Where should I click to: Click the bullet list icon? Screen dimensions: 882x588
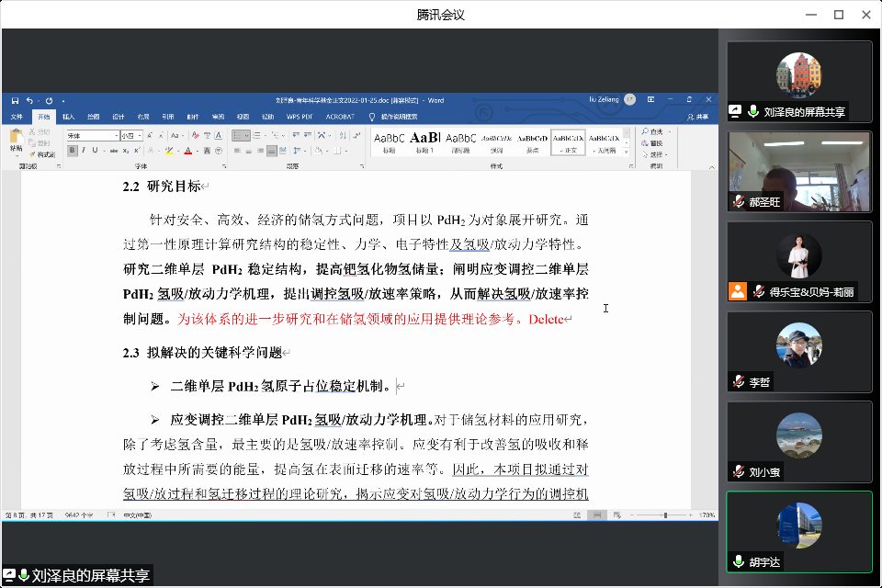[236, 135]
